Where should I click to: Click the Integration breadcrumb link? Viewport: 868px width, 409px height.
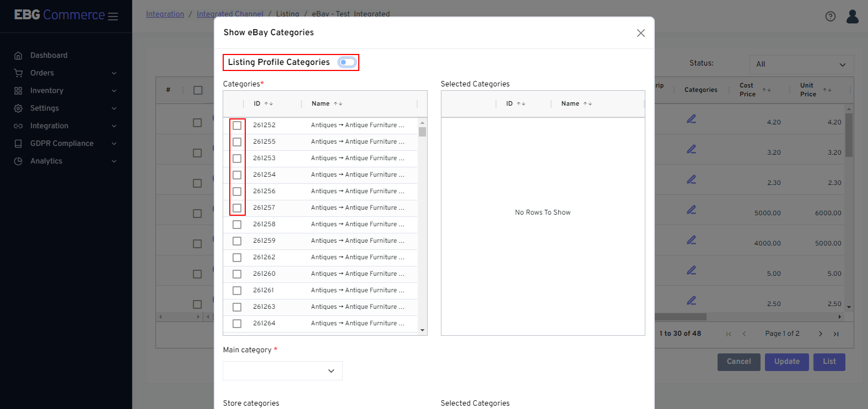coord(165,14)
